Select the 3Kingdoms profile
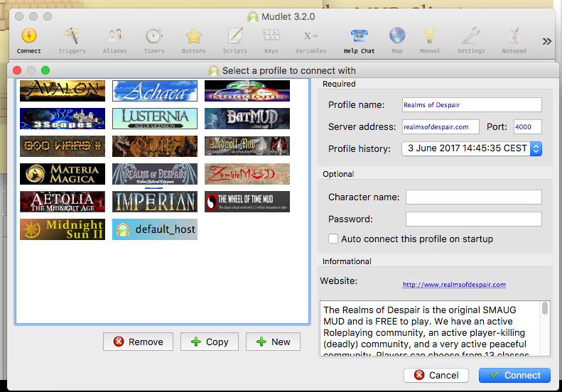562x392 pixels. click(x=247, y=91)
